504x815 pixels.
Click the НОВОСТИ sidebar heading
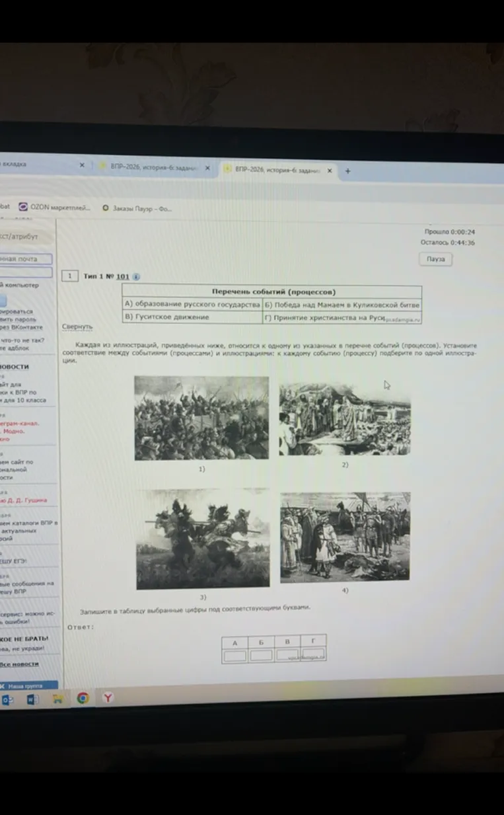pyautogui.click(x=15, y=366)
